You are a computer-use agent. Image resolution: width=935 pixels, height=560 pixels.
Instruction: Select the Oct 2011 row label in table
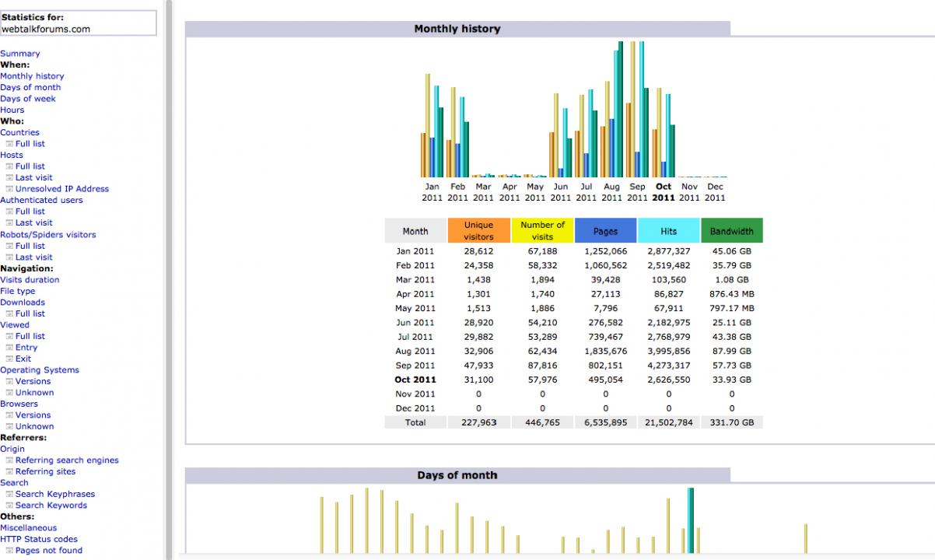[x=415, y=380]
